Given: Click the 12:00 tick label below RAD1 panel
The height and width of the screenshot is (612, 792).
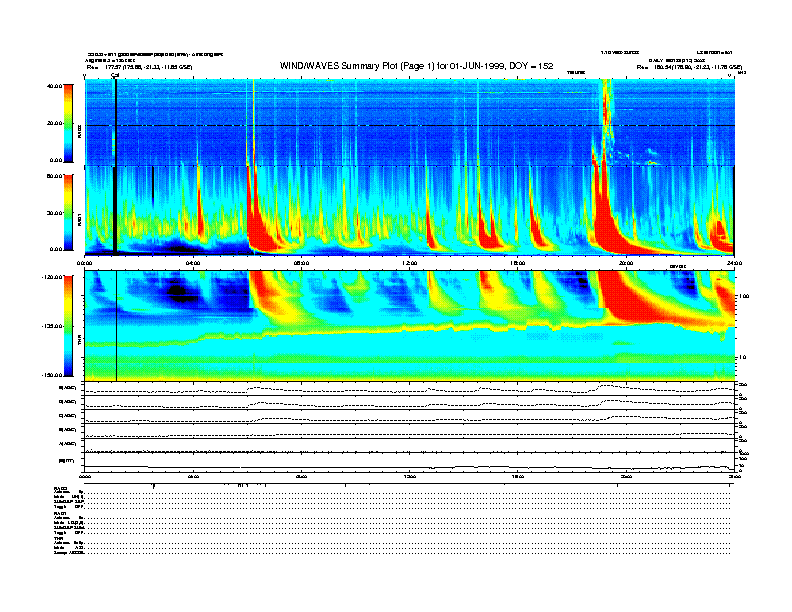Looking at the screenshot, I should pos(410,263).
